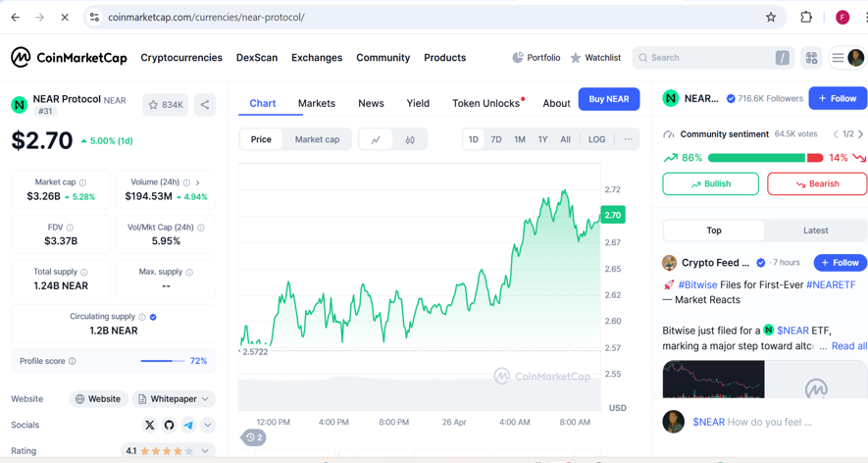The height and width of the screenshot is (463, 868).
Task: Open NEAR X (Twitter) social link
Action: [x=149, y=426]
